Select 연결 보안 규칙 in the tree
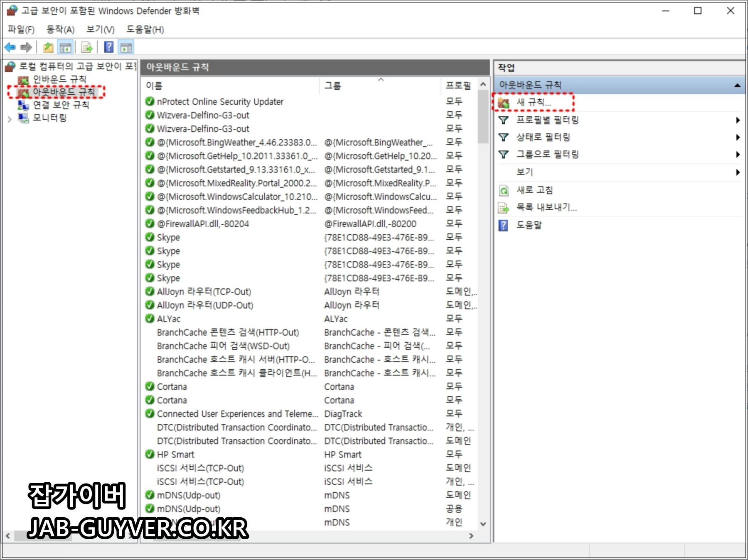Viewport: 748px width, 560px height. [61, 105]
